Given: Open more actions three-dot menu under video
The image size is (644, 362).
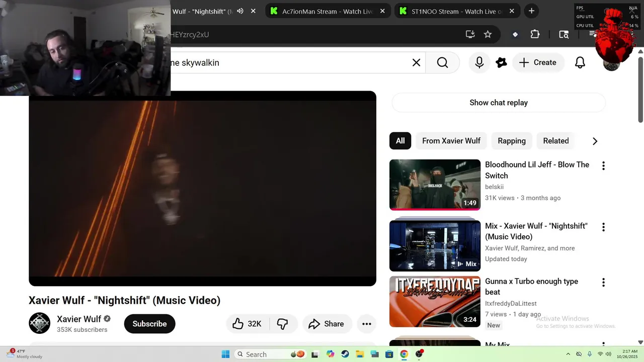Looking at the screenshot, I should (367, 324).
